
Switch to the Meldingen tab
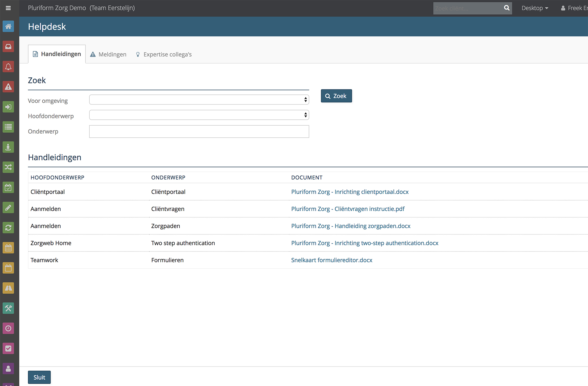[108, 54]
